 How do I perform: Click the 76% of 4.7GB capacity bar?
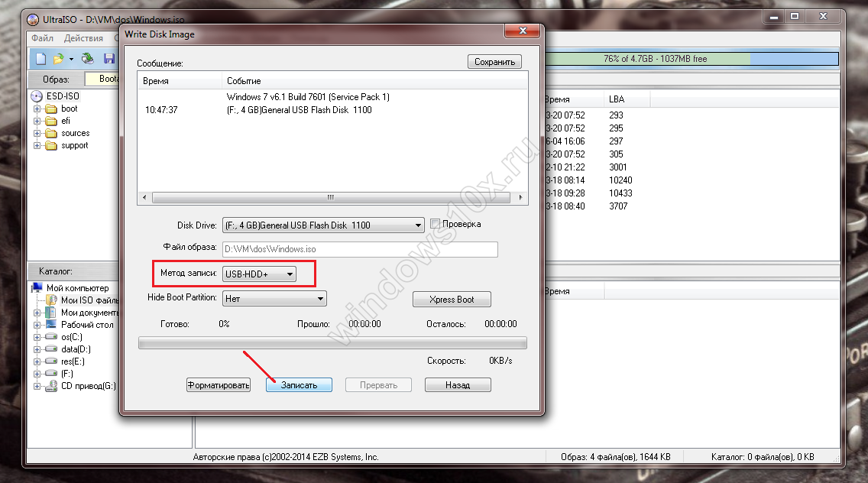pos(692,59)
